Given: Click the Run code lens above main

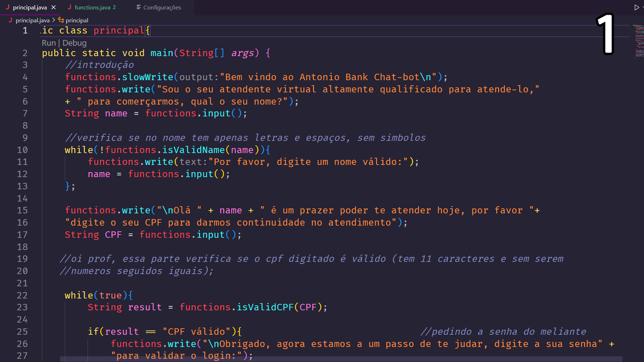Looking at the screenshot, I should click(49, 43).
